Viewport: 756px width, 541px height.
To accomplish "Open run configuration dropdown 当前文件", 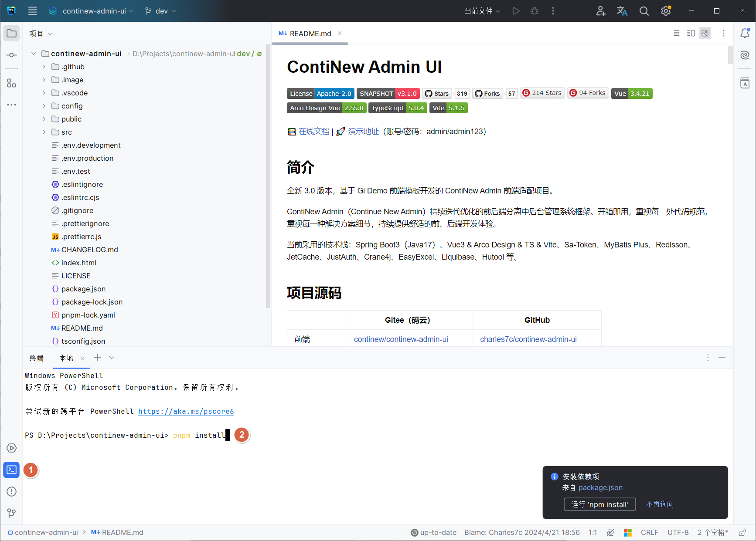I will (483, 11).
